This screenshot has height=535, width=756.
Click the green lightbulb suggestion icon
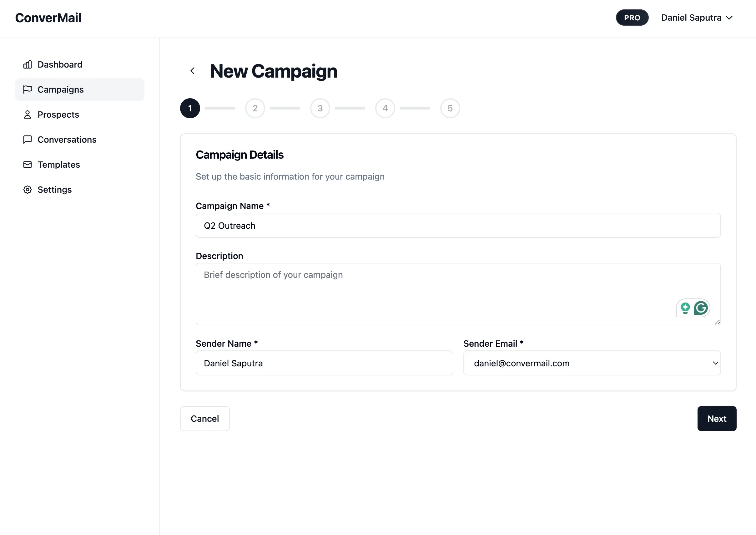685,308
